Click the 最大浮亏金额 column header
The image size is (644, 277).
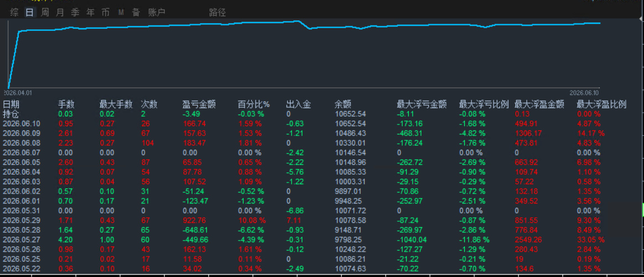click(422, 104)
